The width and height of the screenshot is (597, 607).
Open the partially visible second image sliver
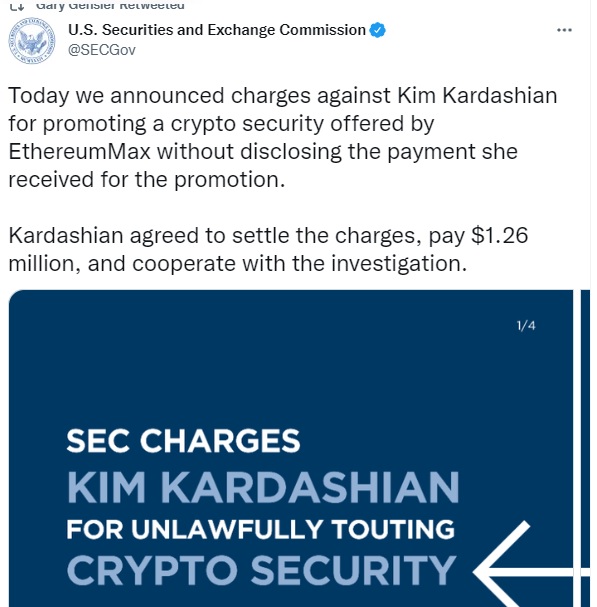coord(585,448)
